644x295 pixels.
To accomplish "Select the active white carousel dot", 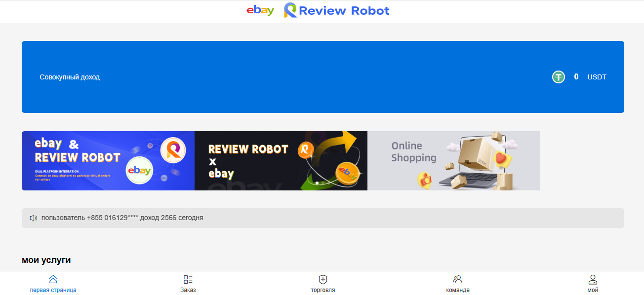I will 317,183.
